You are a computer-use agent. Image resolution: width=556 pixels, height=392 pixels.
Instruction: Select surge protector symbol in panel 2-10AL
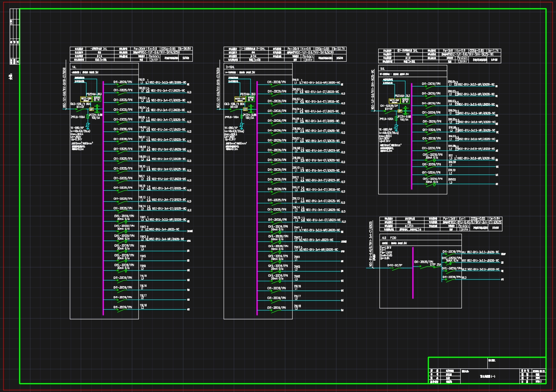click(x=241, y=126)
